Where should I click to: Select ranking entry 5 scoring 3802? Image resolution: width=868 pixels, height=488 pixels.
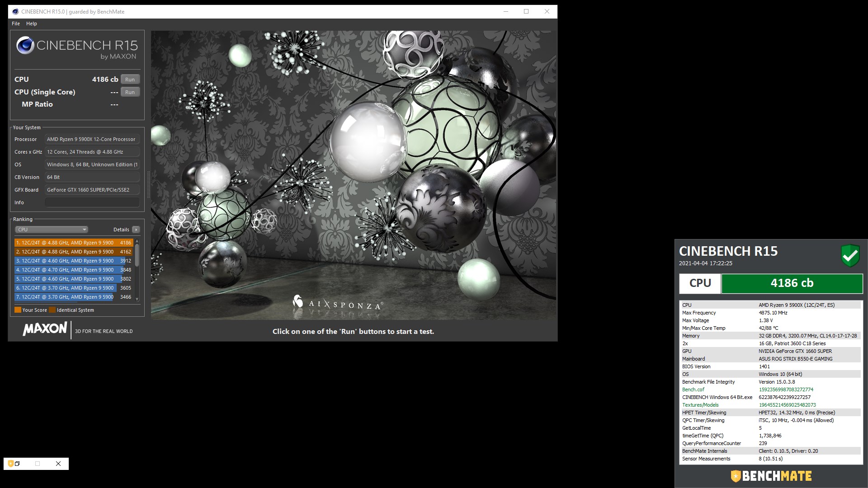click(74, 279)
